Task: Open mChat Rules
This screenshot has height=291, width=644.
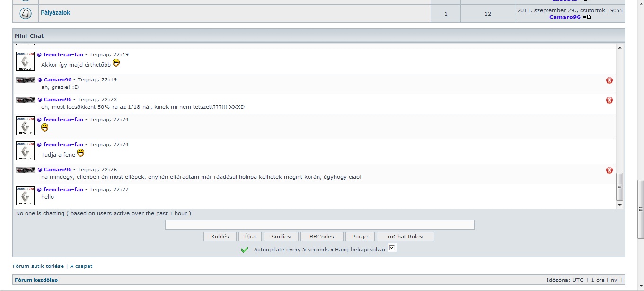Action: tap(405, 237)
